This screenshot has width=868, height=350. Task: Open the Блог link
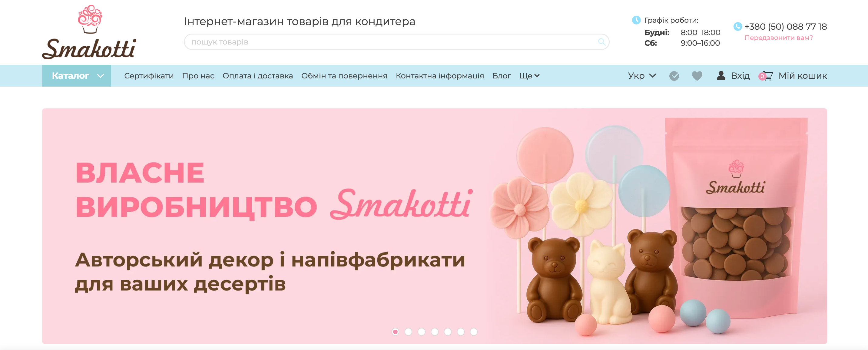pyautogui.click(x=502, y=76)
